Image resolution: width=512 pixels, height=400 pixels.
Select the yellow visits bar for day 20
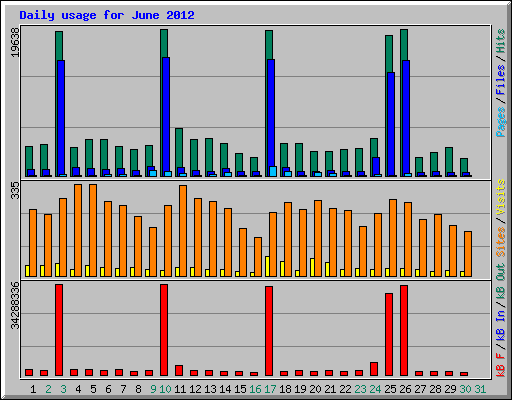point(312,267)
